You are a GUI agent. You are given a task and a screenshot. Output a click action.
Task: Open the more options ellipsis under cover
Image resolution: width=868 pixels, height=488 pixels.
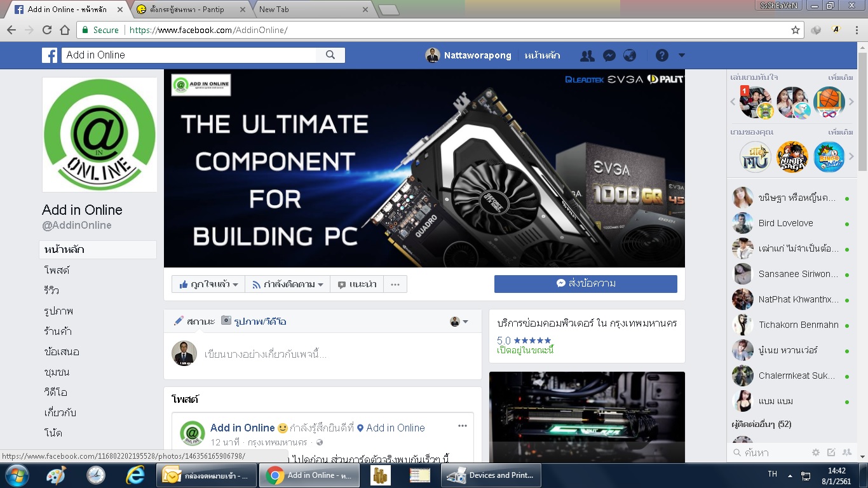[395, 284]
